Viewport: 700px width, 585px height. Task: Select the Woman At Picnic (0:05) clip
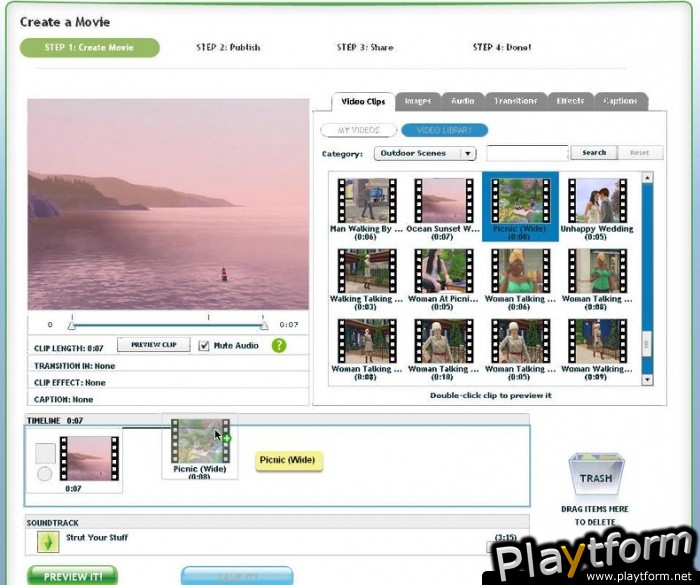(443, 271)
